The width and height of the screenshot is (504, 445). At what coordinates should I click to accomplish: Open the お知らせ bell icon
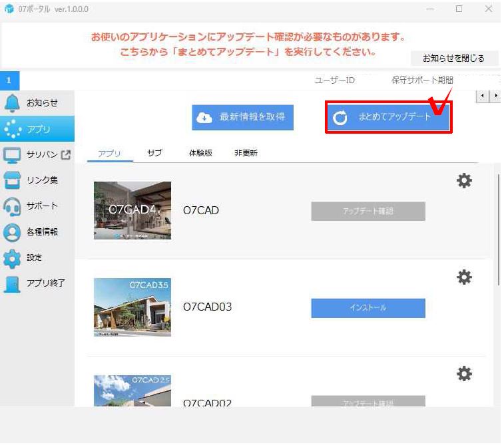12,103
